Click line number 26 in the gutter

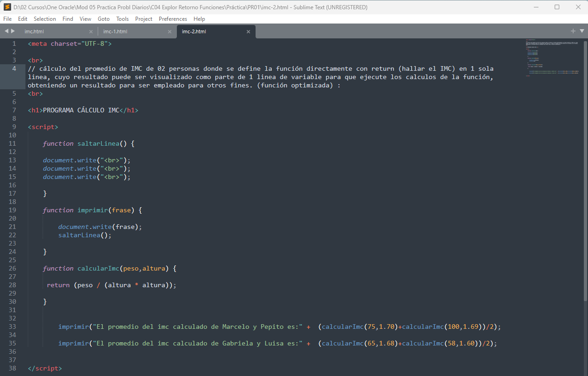13,268
